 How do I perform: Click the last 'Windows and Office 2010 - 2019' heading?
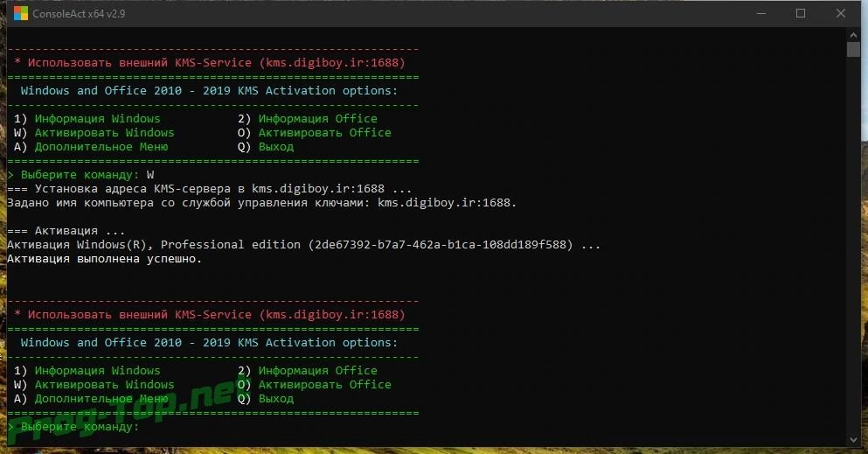[x=209, y=343]
